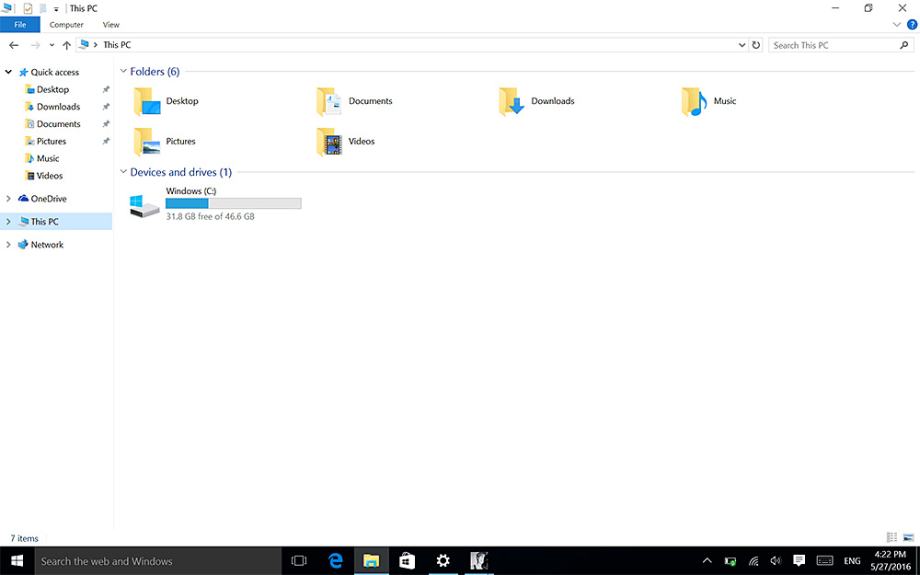
Task: Open the Documents folder in main pane
Action: click(354, 101)
